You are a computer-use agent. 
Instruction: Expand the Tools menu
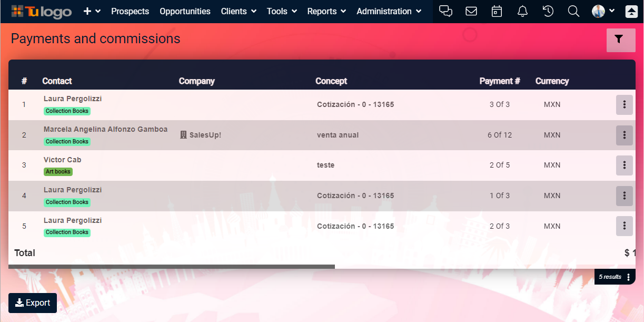coord(282,11)
